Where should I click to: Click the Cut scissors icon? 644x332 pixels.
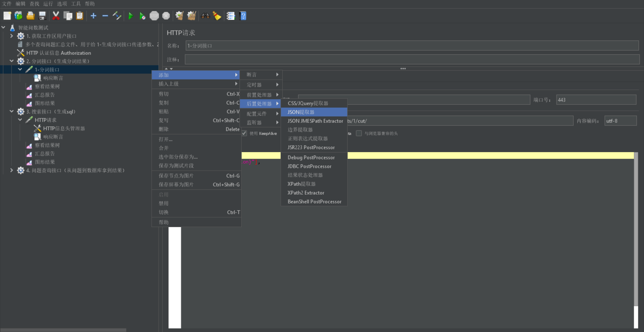[56, 16]
